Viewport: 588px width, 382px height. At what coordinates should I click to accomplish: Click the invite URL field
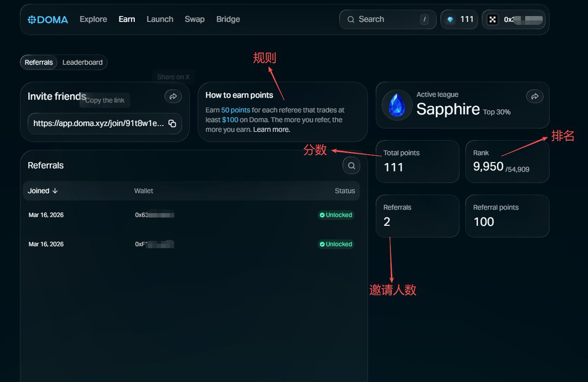pos(105,123)
